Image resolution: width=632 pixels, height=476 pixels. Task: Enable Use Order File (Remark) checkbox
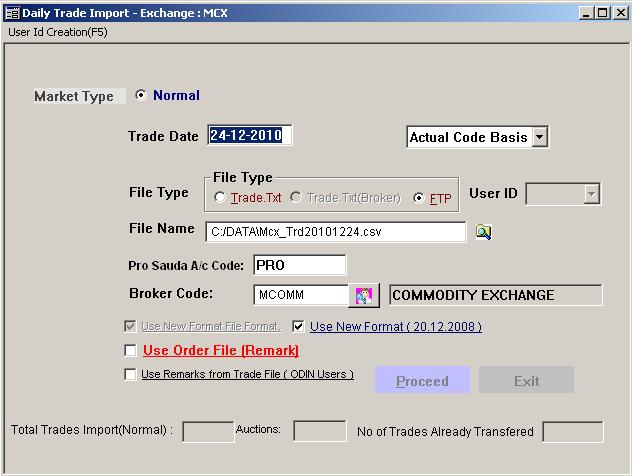tap(130, 351)
